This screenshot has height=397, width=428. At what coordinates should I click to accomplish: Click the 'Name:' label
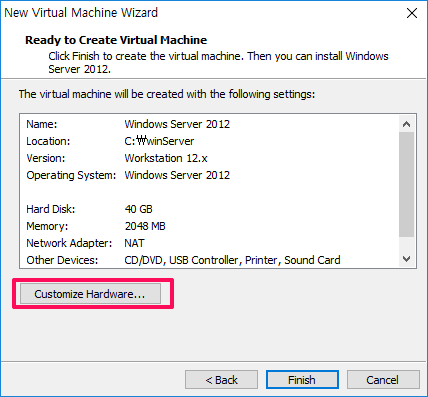tap(42, 124)
